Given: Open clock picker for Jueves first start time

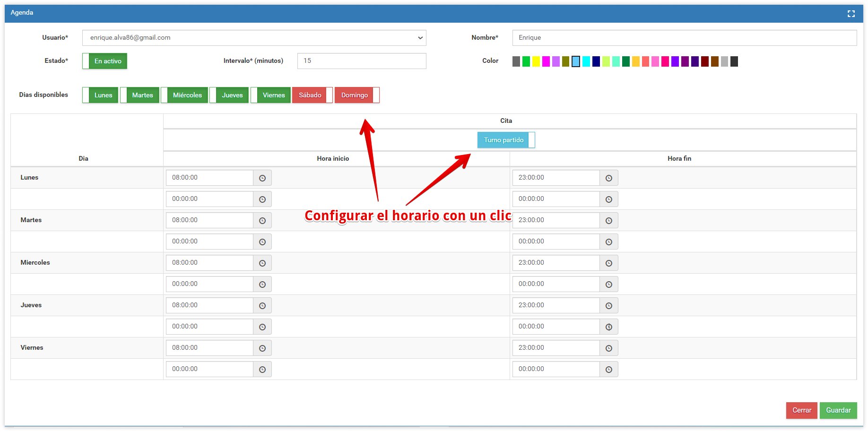Looking at the screenshot, I should pos(262,306).
